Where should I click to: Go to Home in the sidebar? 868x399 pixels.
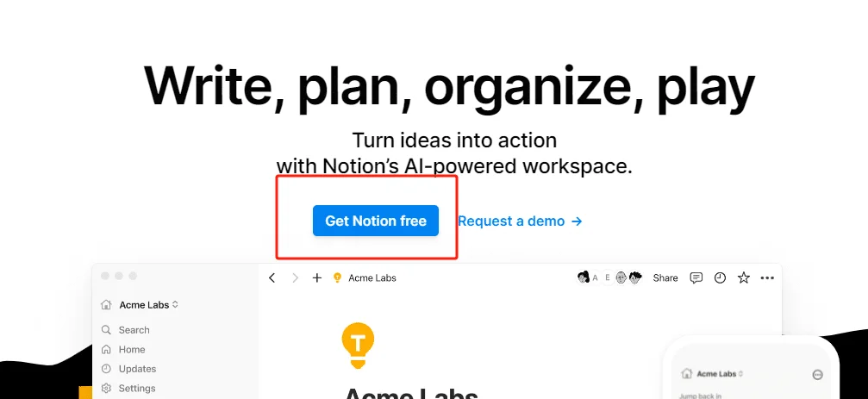[132, 350]
